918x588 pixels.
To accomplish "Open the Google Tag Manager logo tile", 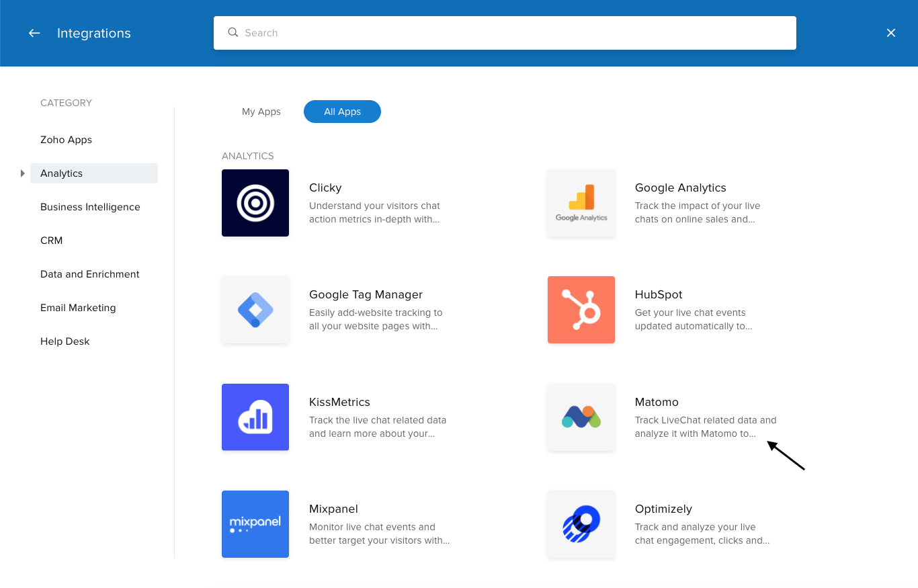I will click(255, 310).
